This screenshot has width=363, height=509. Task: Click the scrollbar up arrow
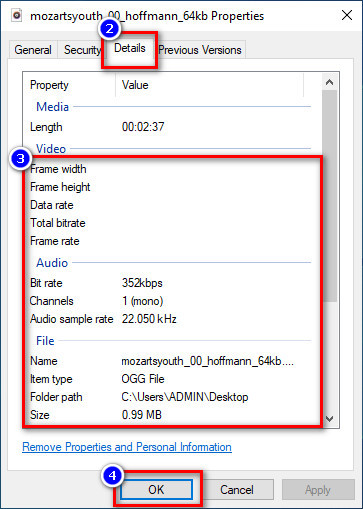pos(329,82)
